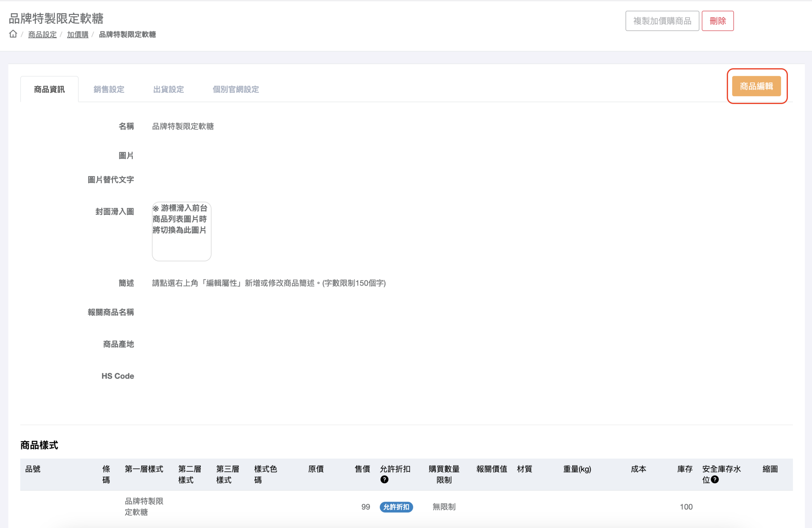Click the red 刪除 button

717,21
